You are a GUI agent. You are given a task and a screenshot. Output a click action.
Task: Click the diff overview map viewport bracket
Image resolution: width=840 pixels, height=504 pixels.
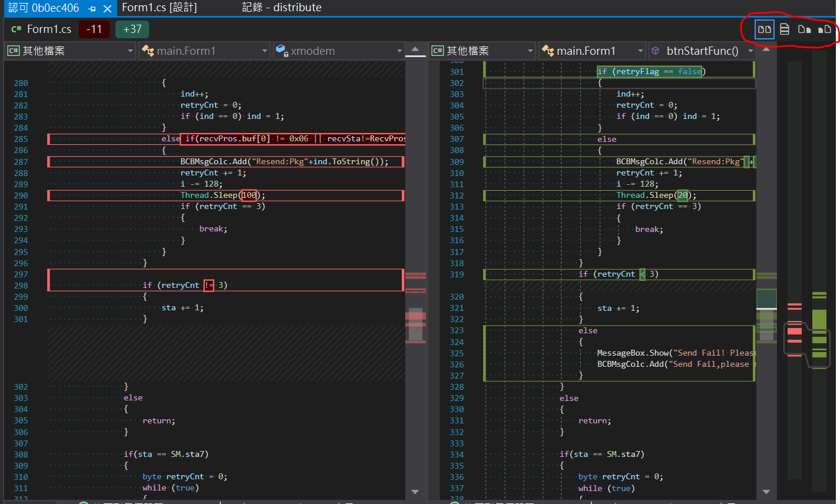click(x=806, y=344)
